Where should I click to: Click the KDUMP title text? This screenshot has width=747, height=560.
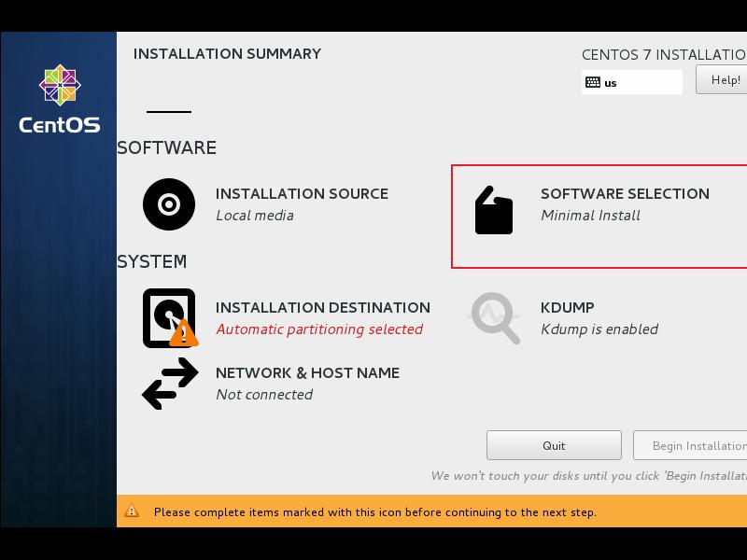[x=567, y=307]
